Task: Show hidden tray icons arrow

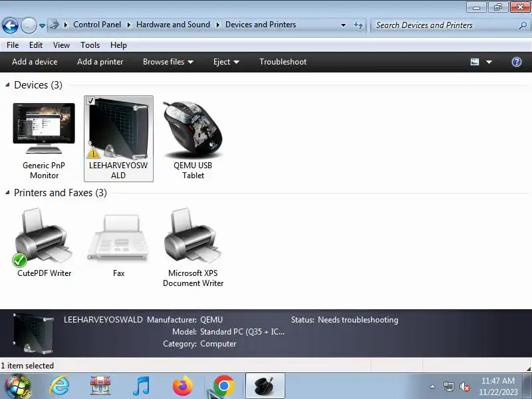Action: tap(433, 386)
